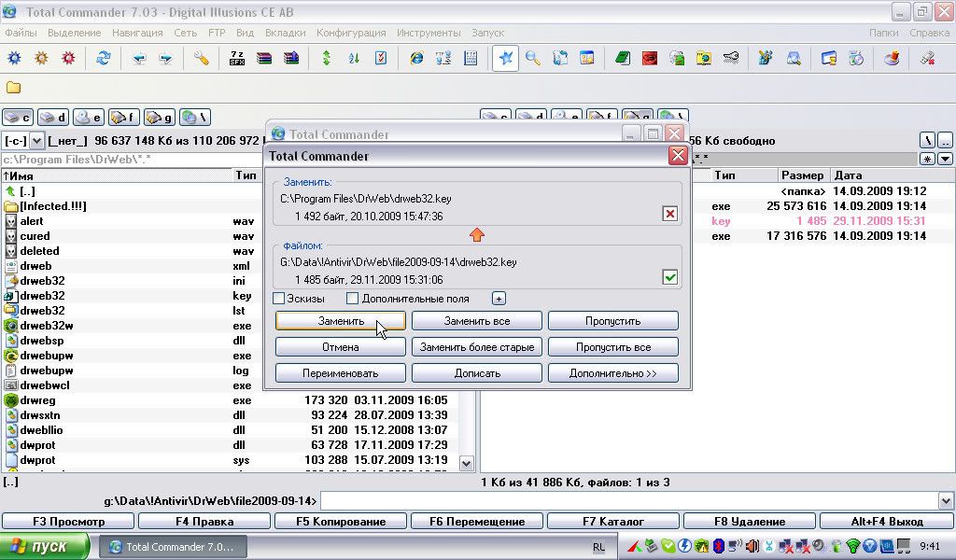
Task: Click the orange gear icon in toolbar
Action: [41, 59]
